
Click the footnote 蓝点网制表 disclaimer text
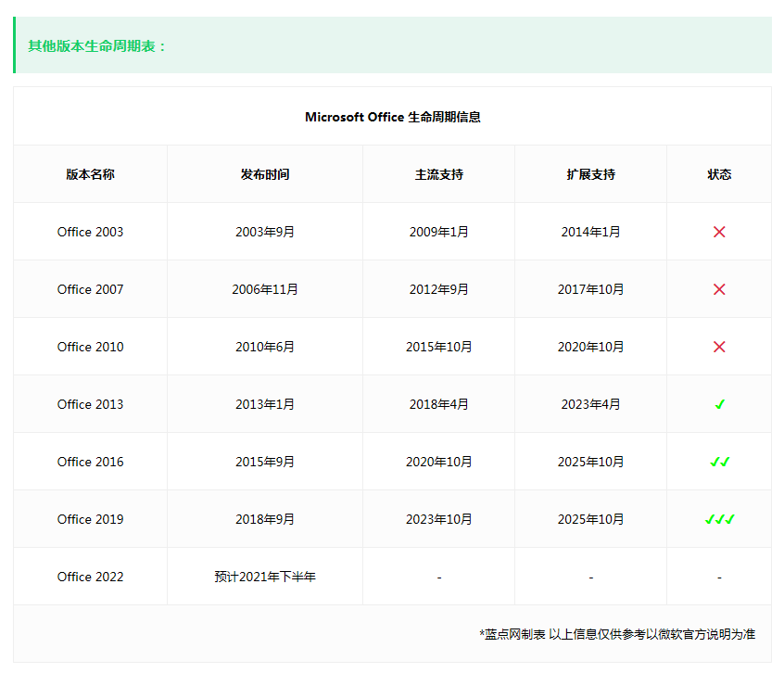tap(617, 634)
